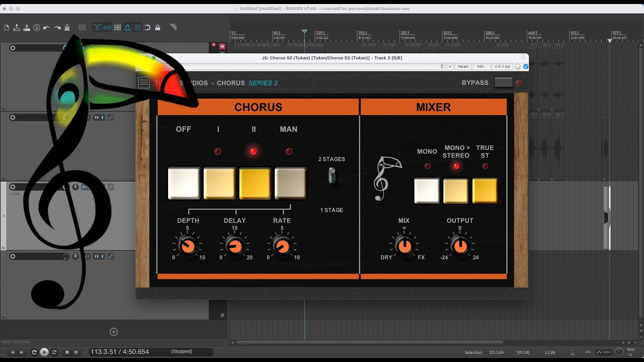Image resolution: width=644 pixels, height=362 pixels.
Task: Toggle auto-crossfade icon in toolbar
Action: pos(97,28)
